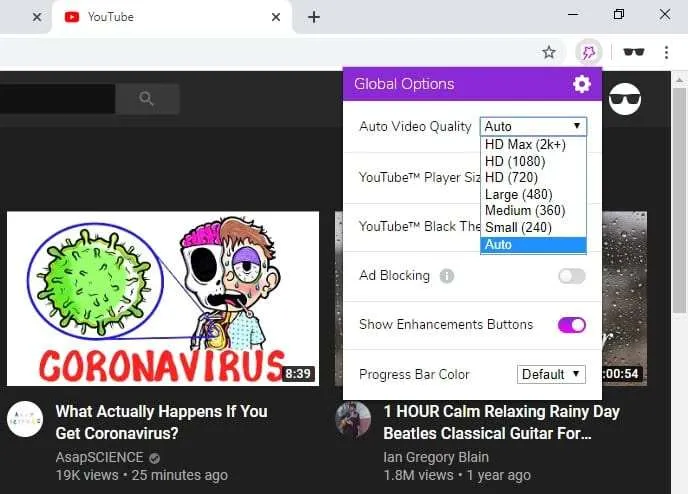Open the Global Options settings gear
Image resolution: width=688 pixels, height=494 pixels.
click(x=581, y=84)
